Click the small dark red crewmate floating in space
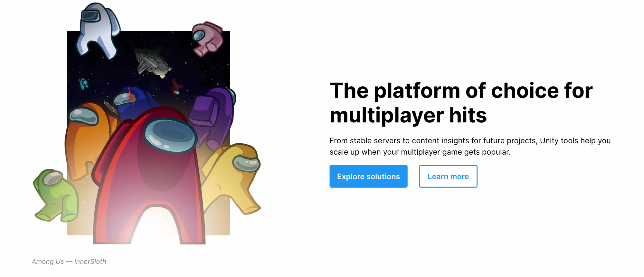This screenshot has width=644, height=277. pos(176,87)
